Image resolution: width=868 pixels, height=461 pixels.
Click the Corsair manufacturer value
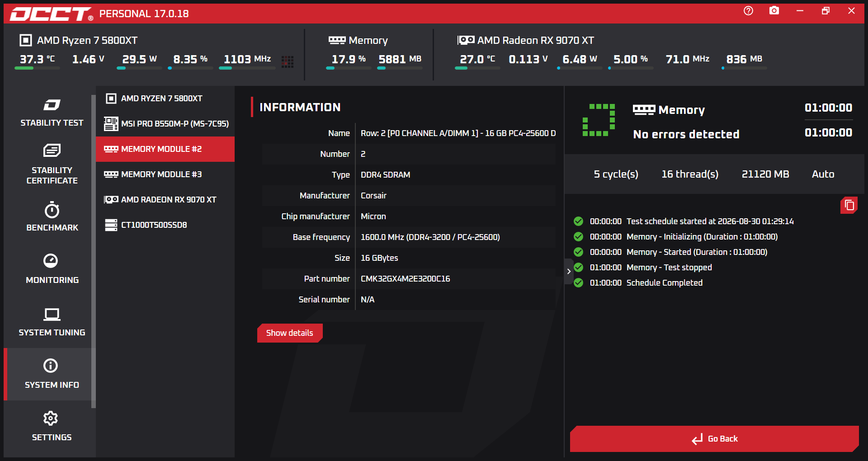pyautogui.click(x=373, y=196)
